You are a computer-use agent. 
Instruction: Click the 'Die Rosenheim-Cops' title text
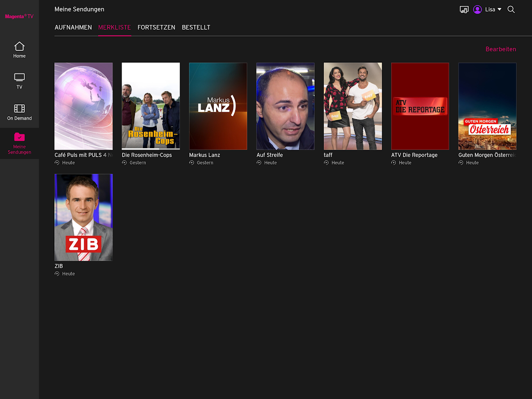(x=147, y=155)
